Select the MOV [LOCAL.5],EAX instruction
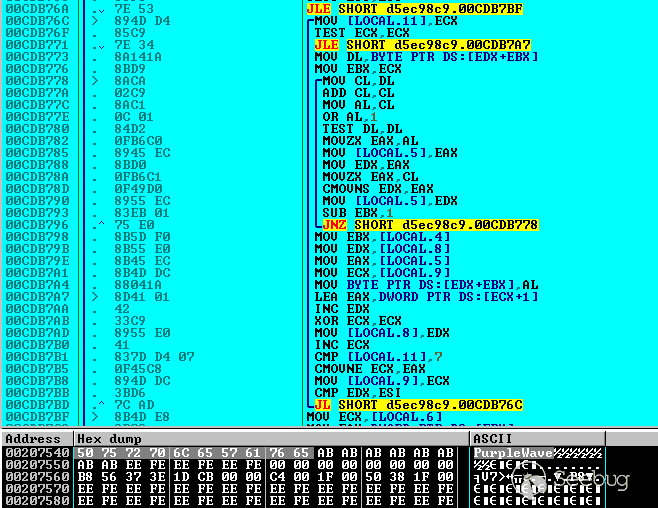658x508 pixels. (x=389, y=153)
